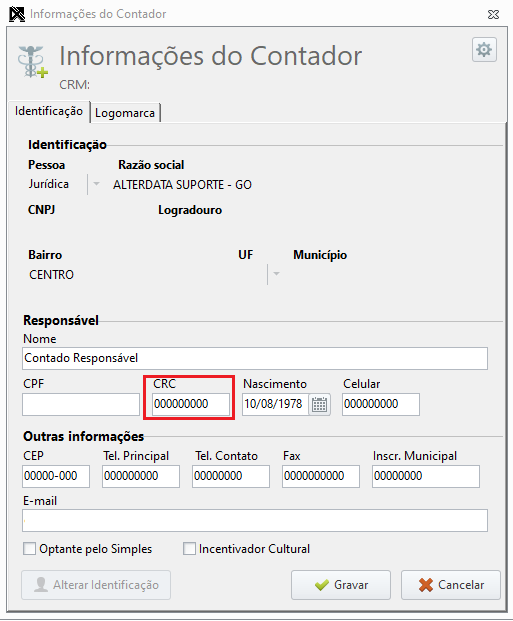Open the UF dropdown arrow

point(277,274)
